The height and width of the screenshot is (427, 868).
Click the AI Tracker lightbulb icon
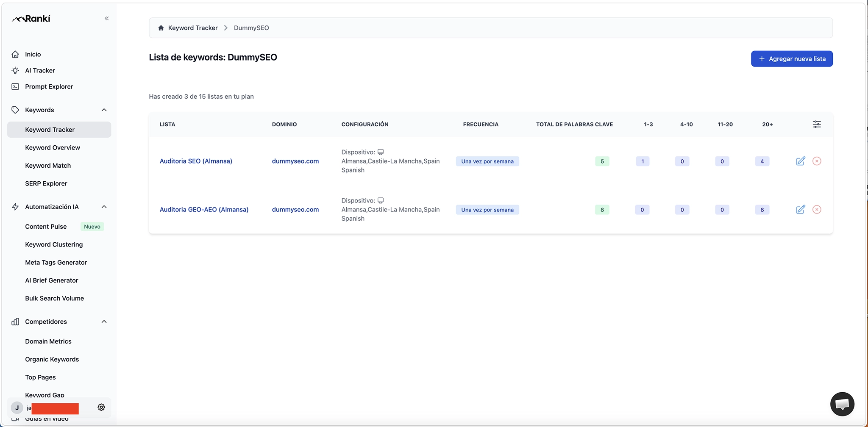(15, 70)
